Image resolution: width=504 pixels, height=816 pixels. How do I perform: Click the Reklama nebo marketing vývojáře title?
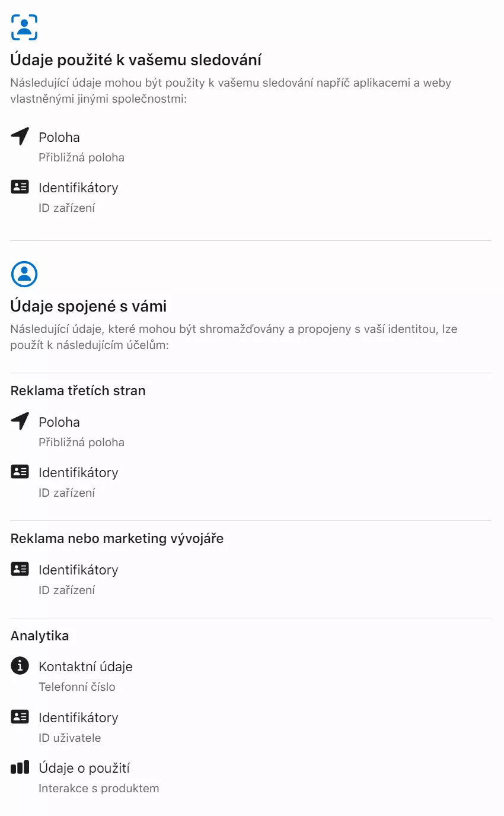click(117, 538)
